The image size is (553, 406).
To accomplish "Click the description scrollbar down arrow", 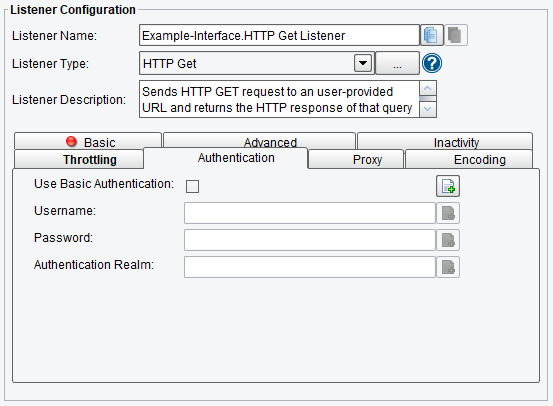I will click(x=428, y=109).
